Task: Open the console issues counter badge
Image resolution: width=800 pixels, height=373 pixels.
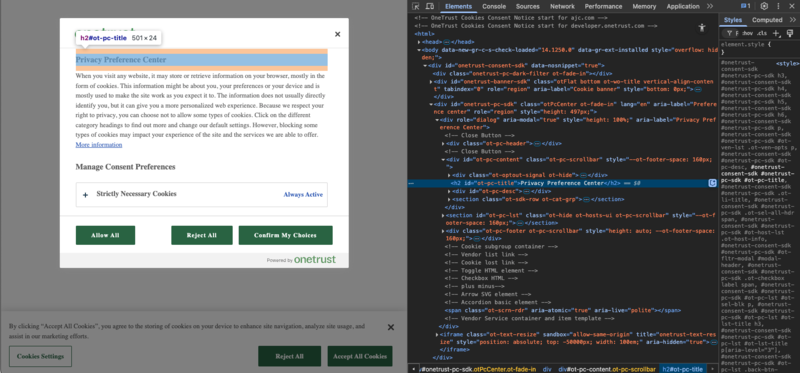Action: [746, 6]
